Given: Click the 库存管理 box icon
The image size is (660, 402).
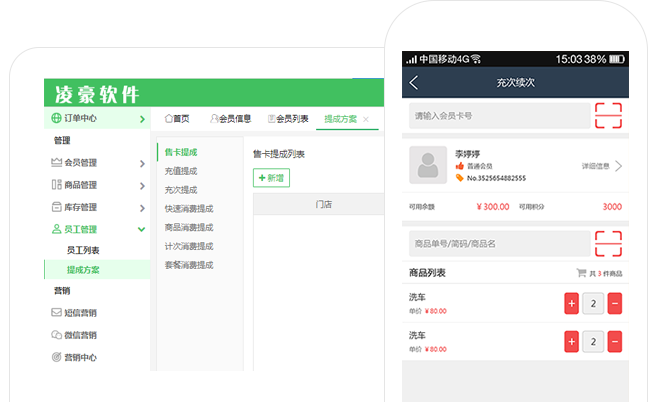Looking at the screenshot, I should coord(56,207).
